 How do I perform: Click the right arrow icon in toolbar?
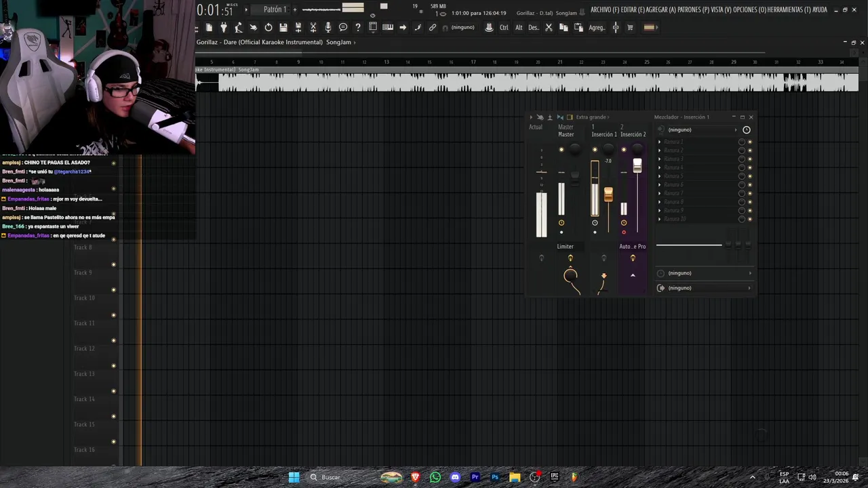(403, 27)
